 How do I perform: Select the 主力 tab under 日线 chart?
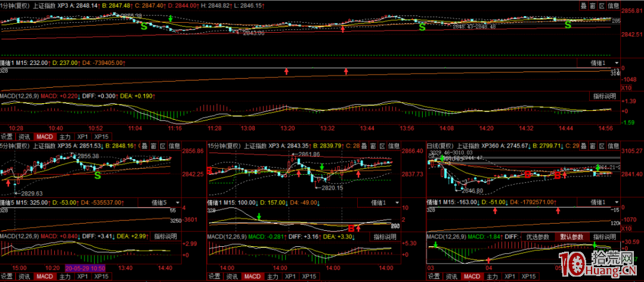pos(492,276)
